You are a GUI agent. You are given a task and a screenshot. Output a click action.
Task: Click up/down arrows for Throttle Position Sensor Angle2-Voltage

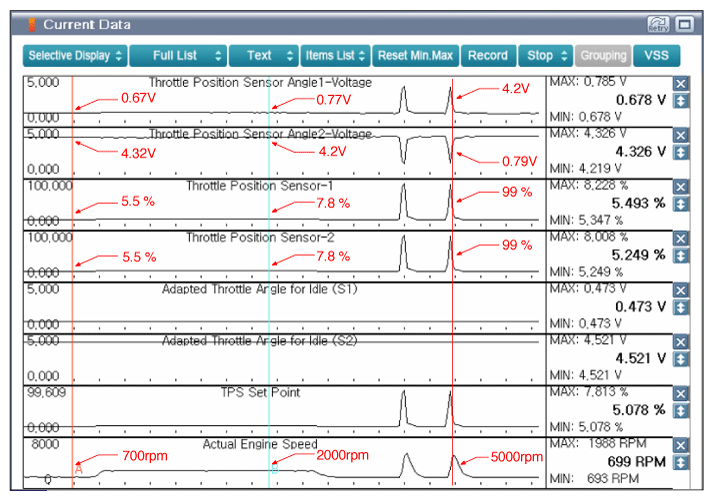[681, 152]
